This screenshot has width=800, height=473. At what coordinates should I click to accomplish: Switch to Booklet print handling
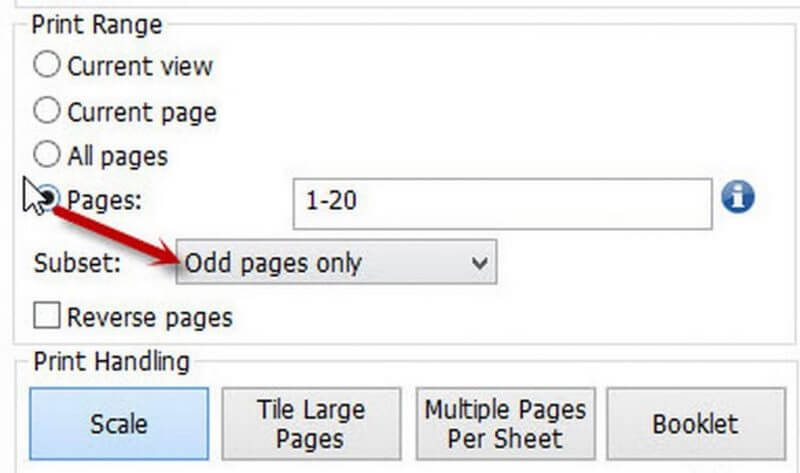click(x=694, y=423)
